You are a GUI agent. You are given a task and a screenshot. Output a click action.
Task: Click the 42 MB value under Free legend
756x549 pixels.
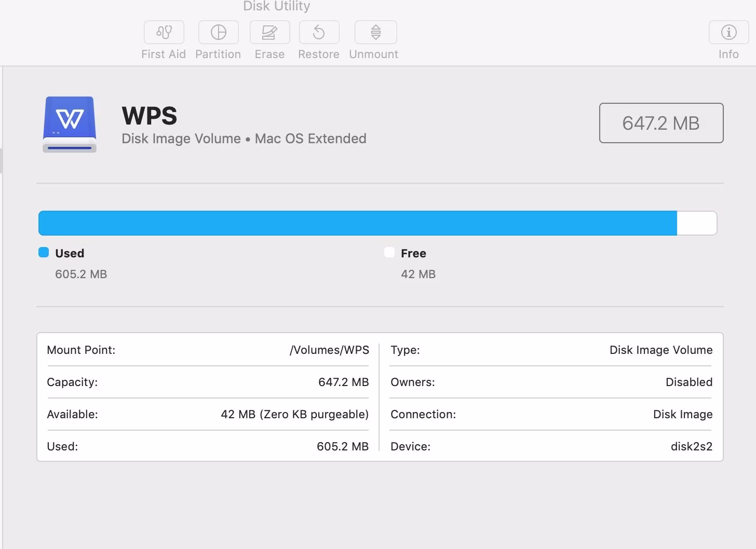coord(418,274)
